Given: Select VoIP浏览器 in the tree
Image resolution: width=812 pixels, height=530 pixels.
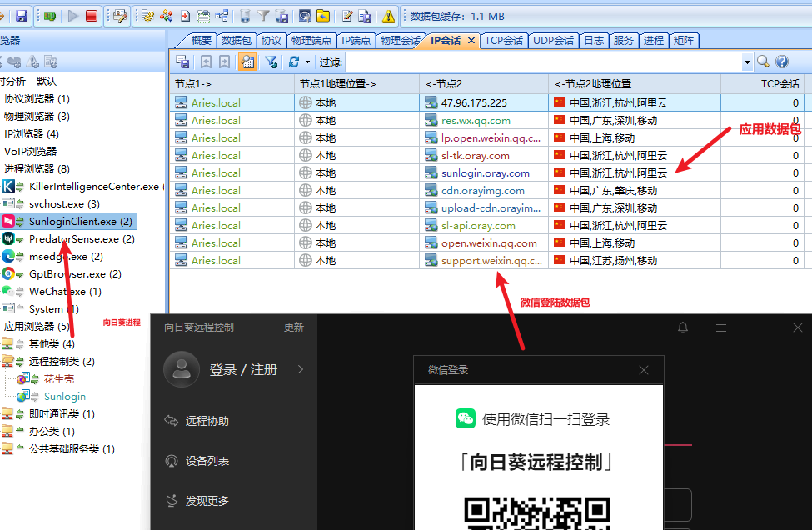Looking at the screenshot, I should pyautogui.click(x=31, y=152).
